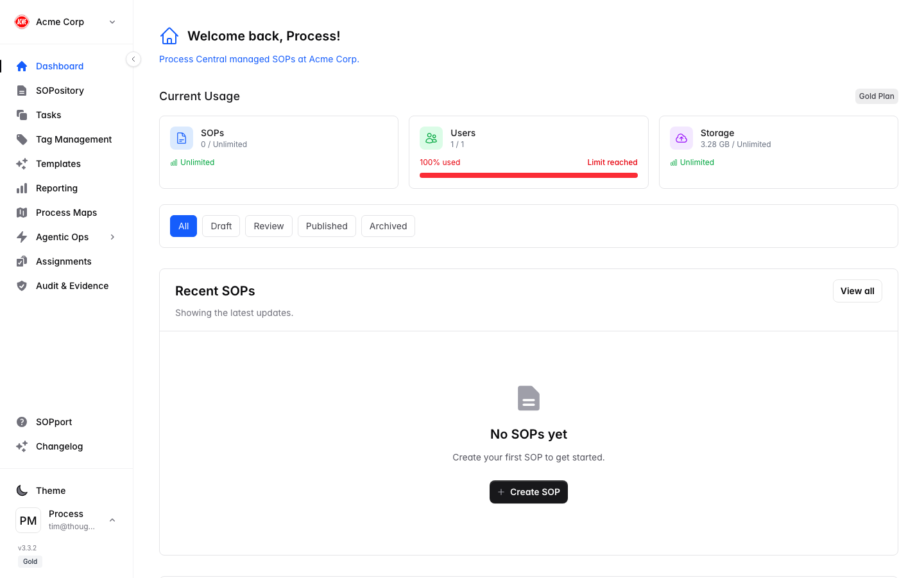Click the SOPs usage card document icon
924x578 pixels.
coord(182,138)
